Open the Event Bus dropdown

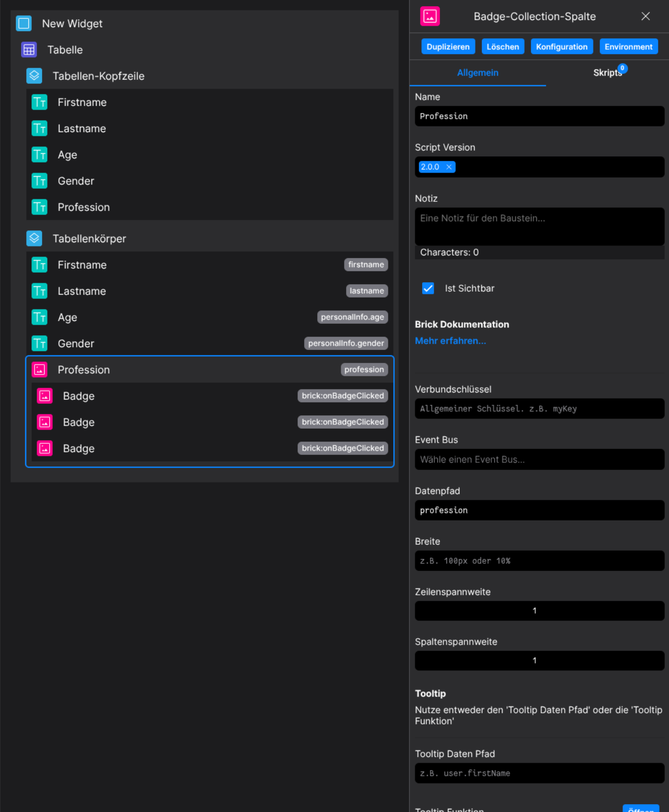point(539,459)
